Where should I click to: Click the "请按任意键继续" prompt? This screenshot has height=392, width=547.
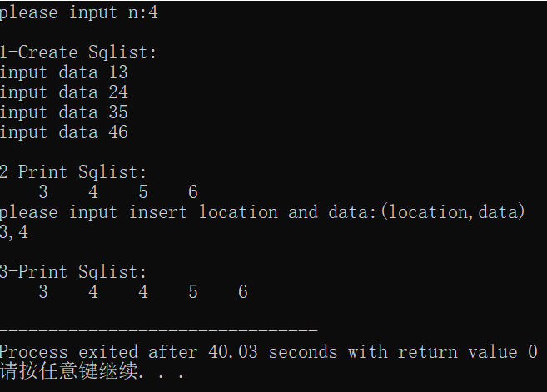coord(69,371)
